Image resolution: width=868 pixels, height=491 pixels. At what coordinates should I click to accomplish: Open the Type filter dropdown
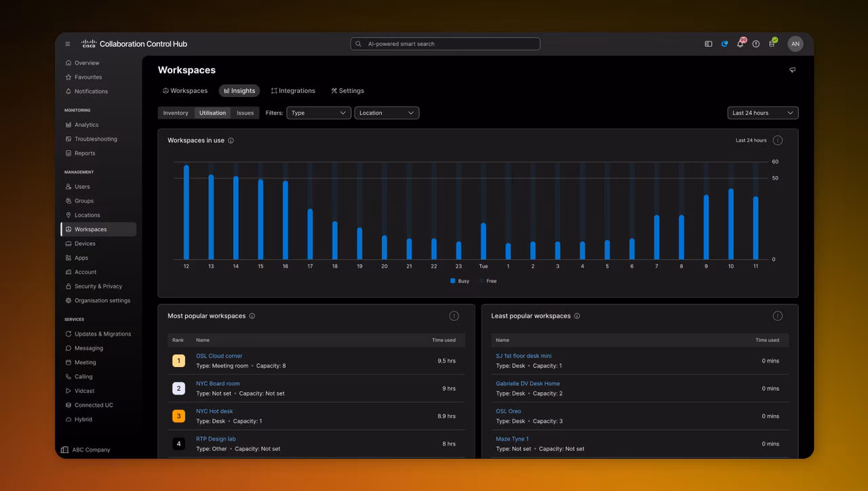click(x=319, y=113)
